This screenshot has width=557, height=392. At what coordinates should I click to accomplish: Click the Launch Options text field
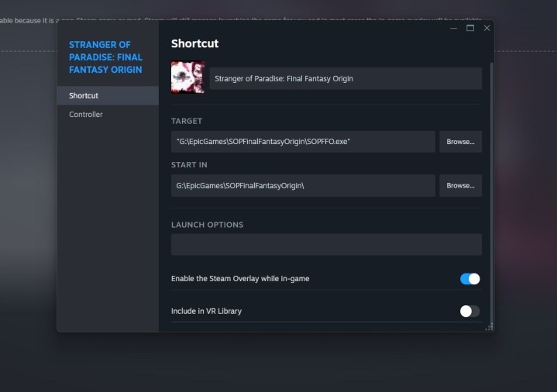pos(326,245)
